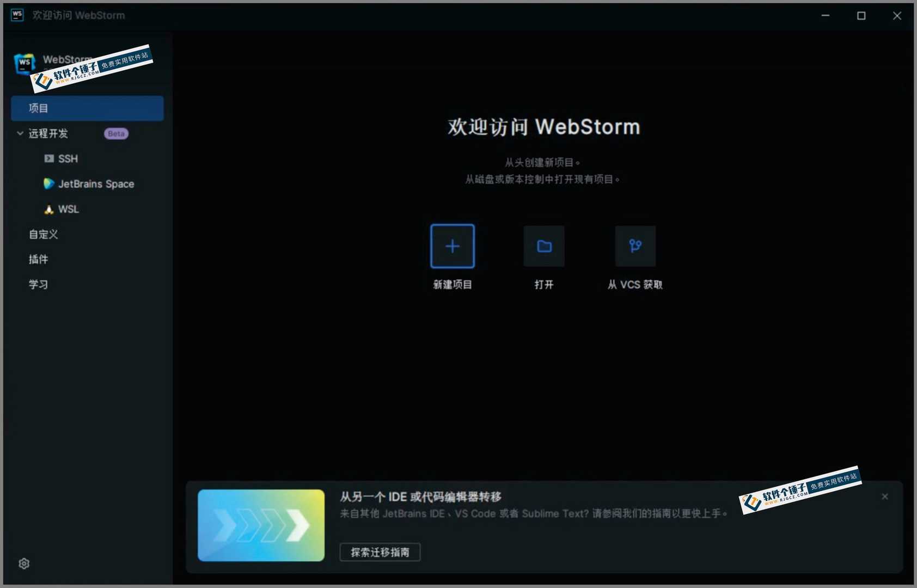Open the 学习 section
The width and height of the screenshot is (917, 588).
(38, 284)
